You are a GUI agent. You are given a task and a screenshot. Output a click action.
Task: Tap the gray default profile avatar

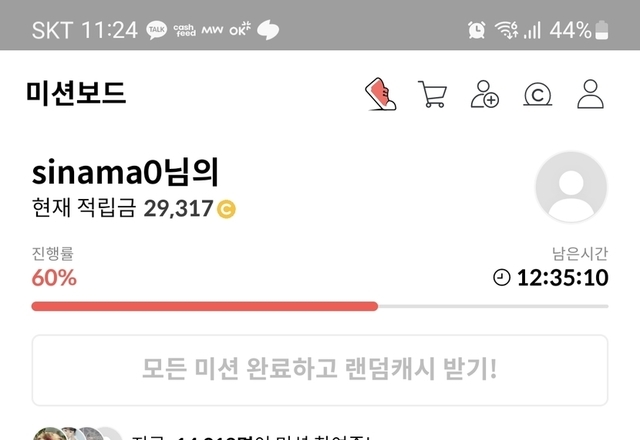click(571, 187)
